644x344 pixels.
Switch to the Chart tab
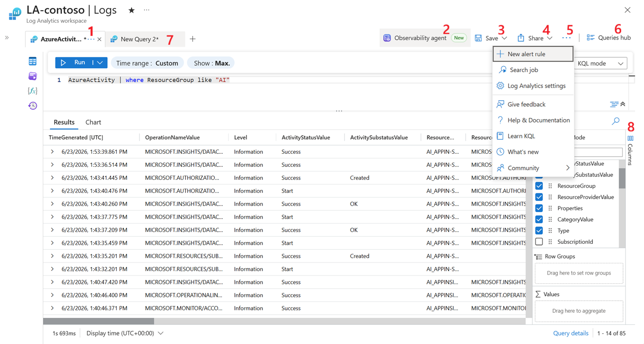[x=93, y=122]
